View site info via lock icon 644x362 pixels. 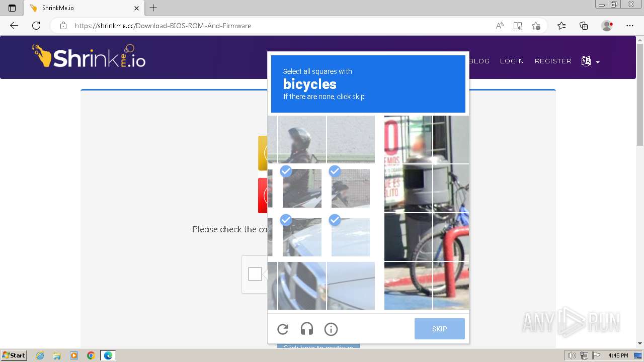[63, 26]
